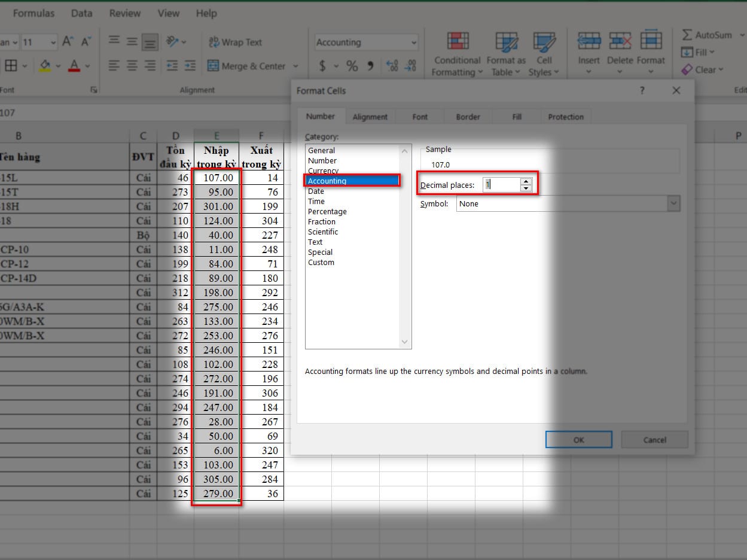Click the Increase Indent icon

(190, 65)
